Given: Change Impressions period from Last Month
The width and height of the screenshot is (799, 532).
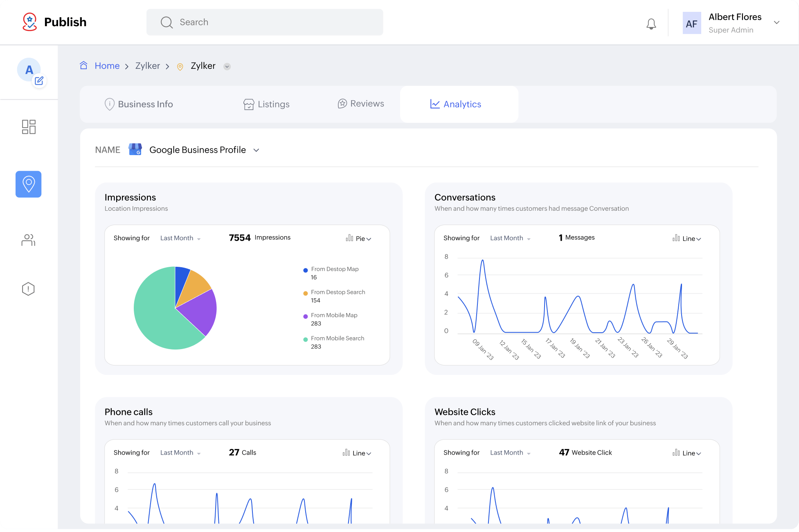Looking at the screenshot, I should (x=180, y=238).
